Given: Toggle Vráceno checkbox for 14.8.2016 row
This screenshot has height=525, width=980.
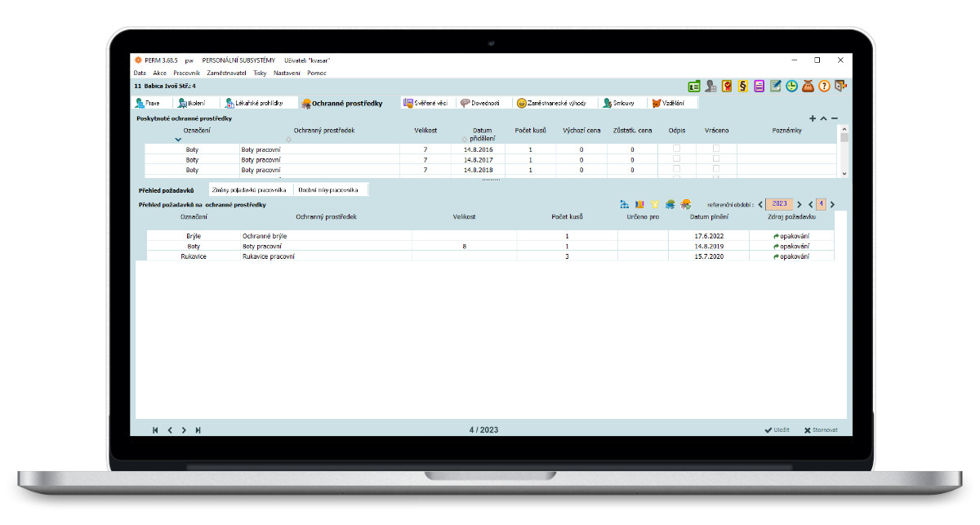Looking at the screenshot, I should coord(716,149).
